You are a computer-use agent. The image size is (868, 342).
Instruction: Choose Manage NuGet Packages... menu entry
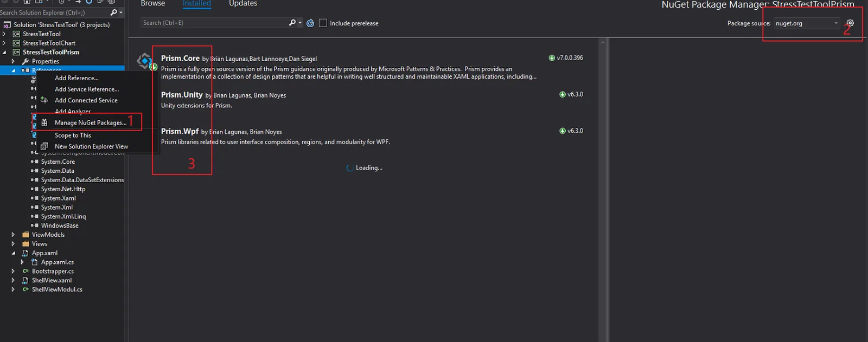click(91, 122)
